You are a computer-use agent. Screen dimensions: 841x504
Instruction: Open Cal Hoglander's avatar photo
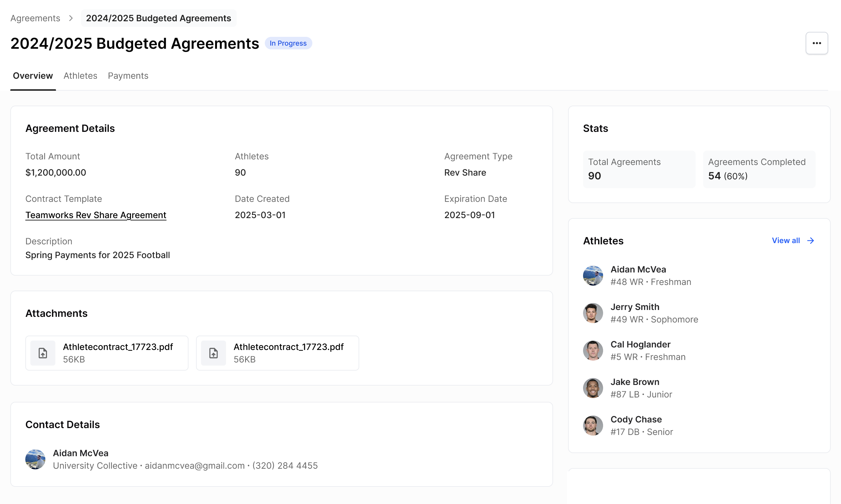pyautogui.click(x=593, y=351)
